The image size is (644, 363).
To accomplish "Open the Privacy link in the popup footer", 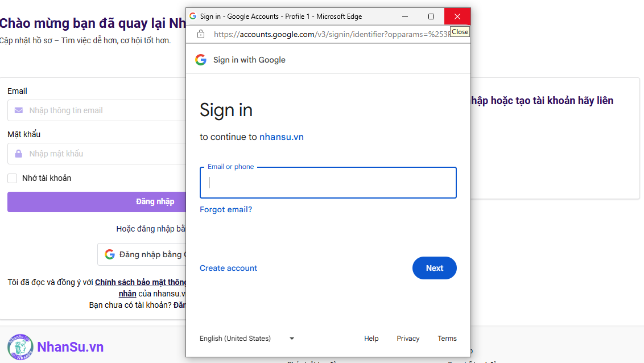I will [408, 339].
